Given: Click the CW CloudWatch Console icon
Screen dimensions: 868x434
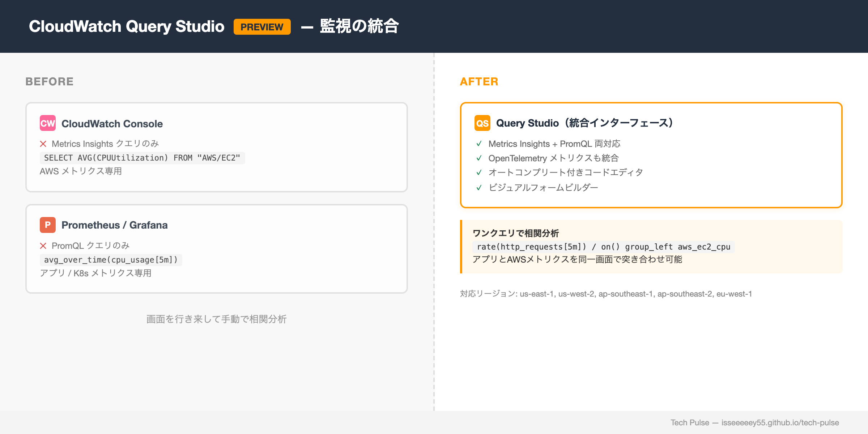Looking at the screenshot, I should click(x=47, y=123).
